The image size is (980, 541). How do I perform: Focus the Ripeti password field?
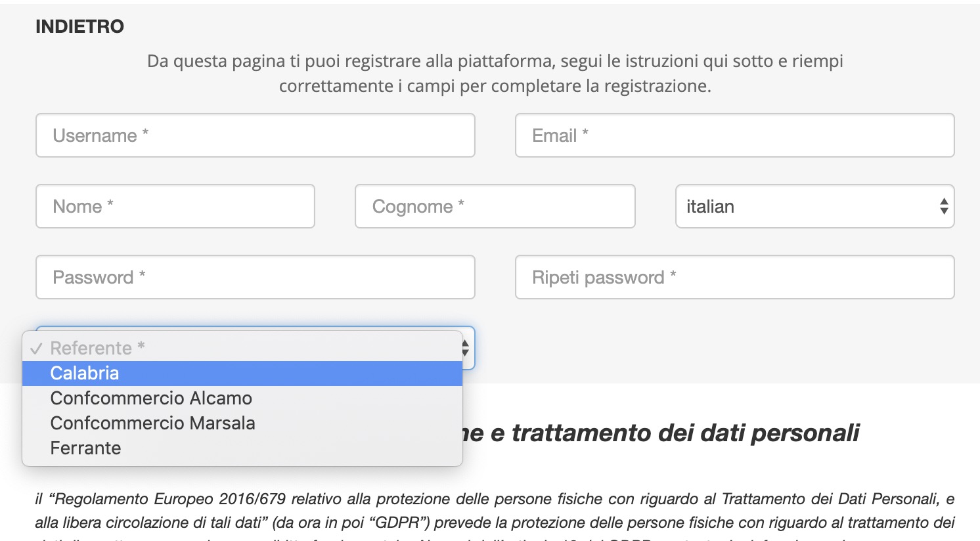(734, 277)
